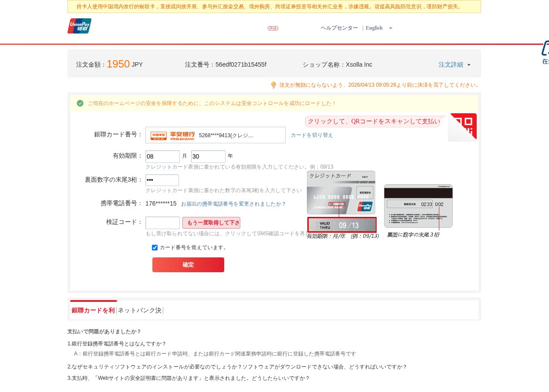Image resolution: width=549 pixels, height=392 pixels.
Task: Switch to the ネットバンク payment tab
Action: tap(140, 311)
